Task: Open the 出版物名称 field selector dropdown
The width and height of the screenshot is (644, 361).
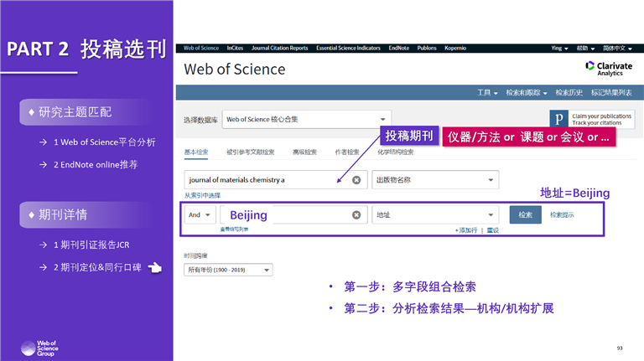Action: coord(435,180)
